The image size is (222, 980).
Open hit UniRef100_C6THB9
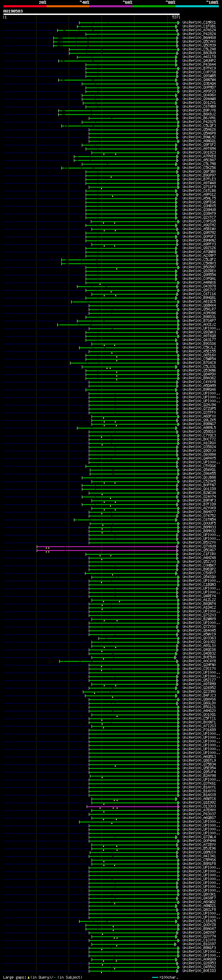click(x=199, y=106)
